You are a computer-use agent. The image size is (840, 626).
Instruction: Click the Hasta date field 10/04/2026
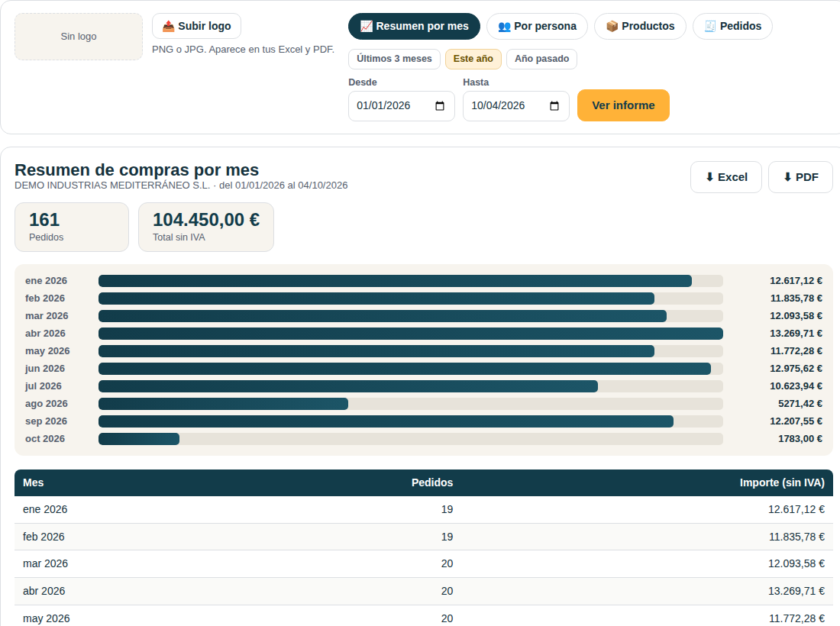tap(516, 106)
